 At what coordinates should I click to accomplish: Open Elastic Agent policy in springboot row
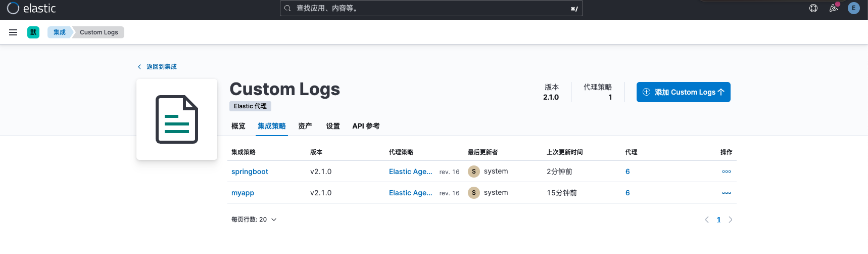(x=411, y=172)
